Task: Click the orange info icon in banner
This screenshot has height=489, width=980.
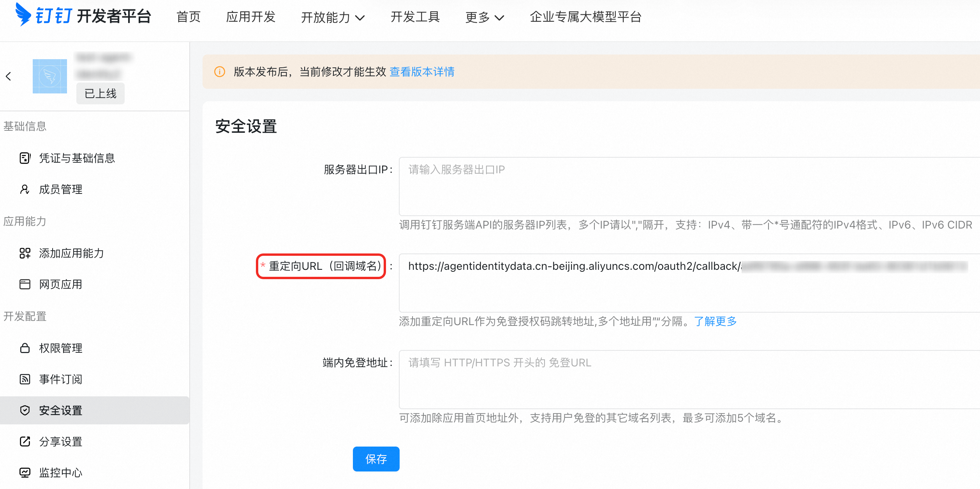Action: 220,72
